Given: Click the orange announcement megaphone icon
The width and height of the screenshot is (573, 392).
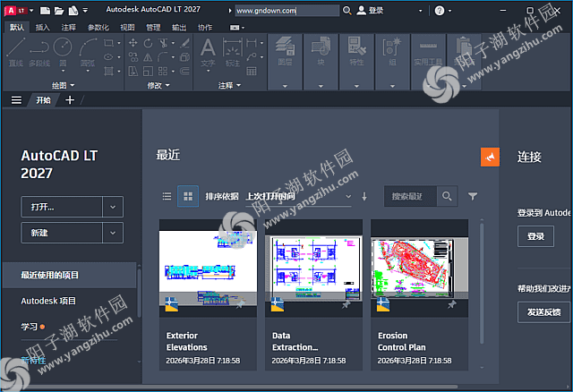Looking at the screenshot, I should click(x=490, y=158).
